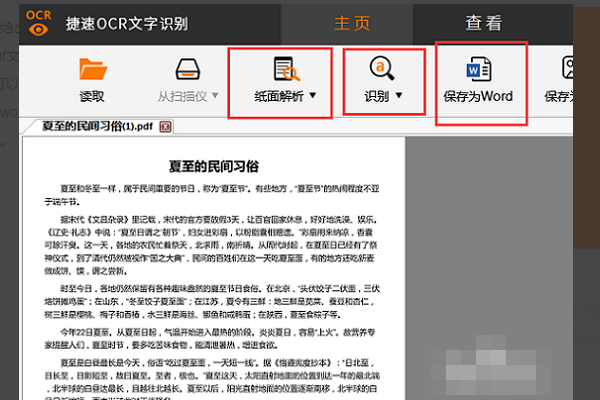Click the 读取 folder icon
This screenshot has height=400, width=600.
[x=93, y=69]
